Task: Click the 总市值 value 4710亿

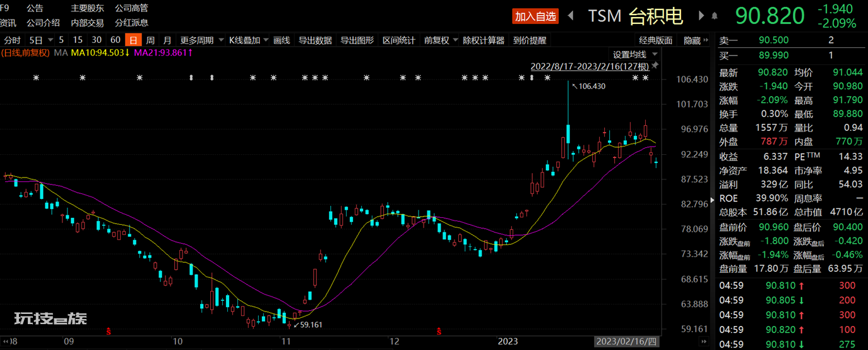Action: tap(848, 212)
